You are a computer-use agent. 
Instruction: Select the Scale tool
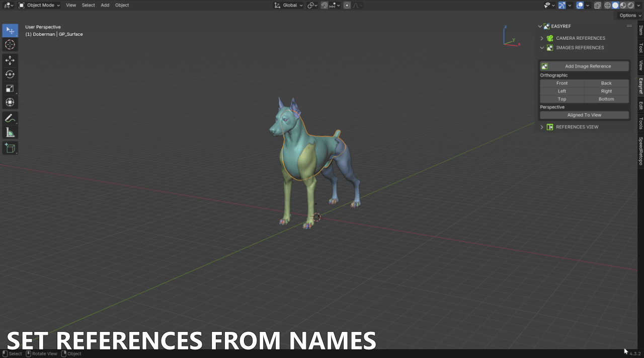[x=10, y=88]
